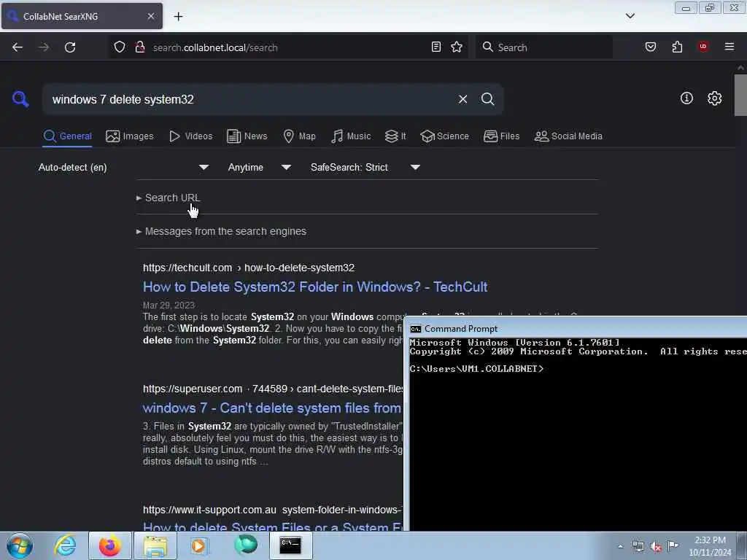Open SearXNG preferences gear icon
Screen dimensions: 747x560
(715, 98)
